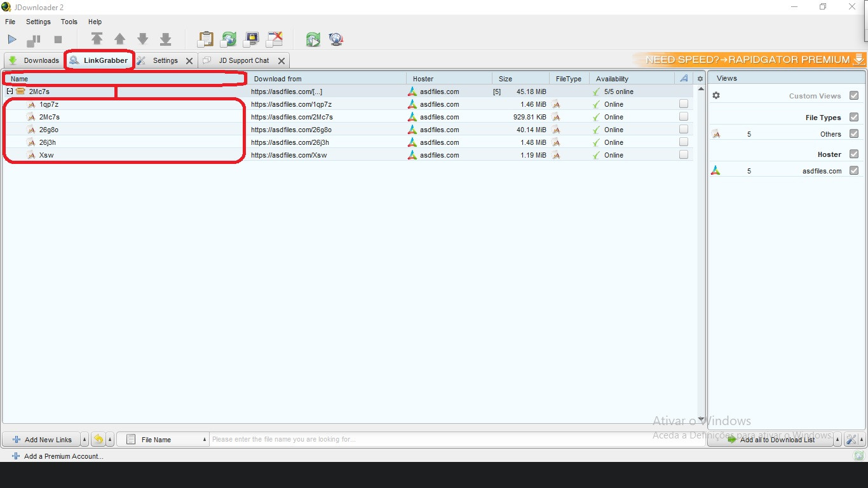Click the file name search field
The height and width of the screenshot is (488, 868).
click(x=458, y=439)
